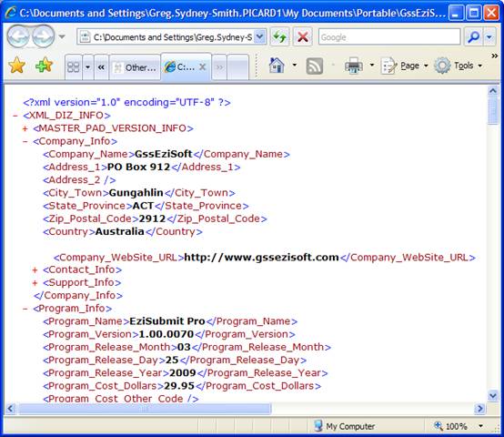
Task: Click the http://www.gssezisoft.com URL text
Action: click(x=261, y=258)
